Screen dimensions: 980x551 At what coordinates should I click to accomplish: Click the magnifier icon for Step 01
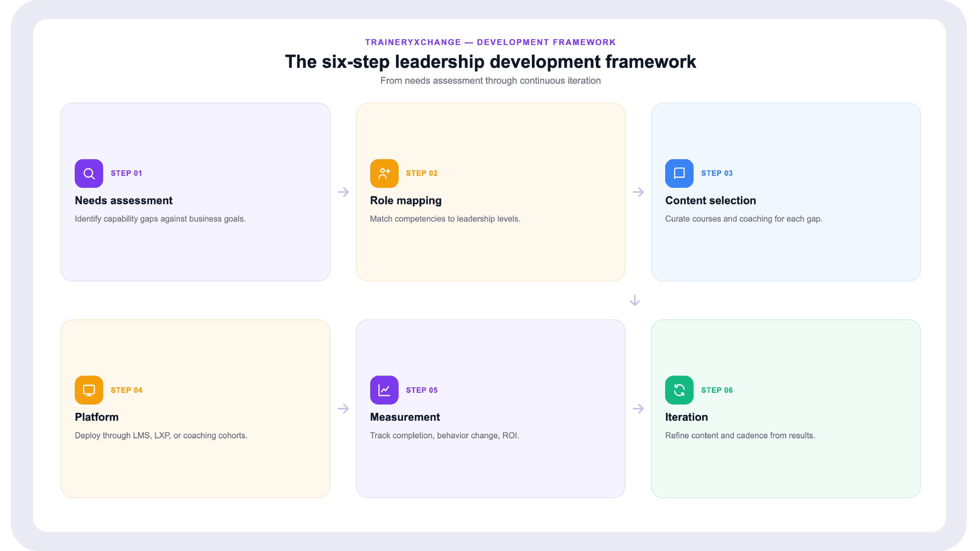point(89,173)
